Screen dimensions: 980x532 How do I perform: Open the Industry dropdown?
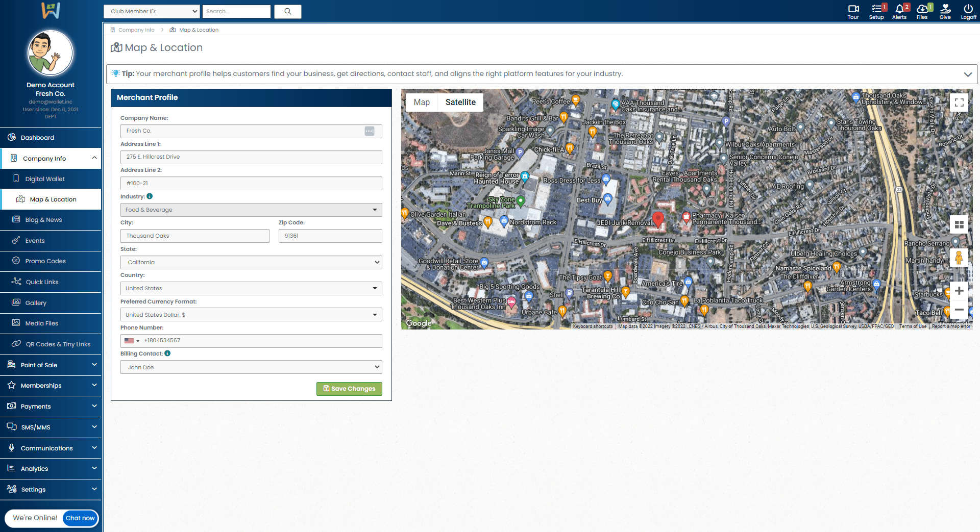pyautogui.click(x=251, y=210)
